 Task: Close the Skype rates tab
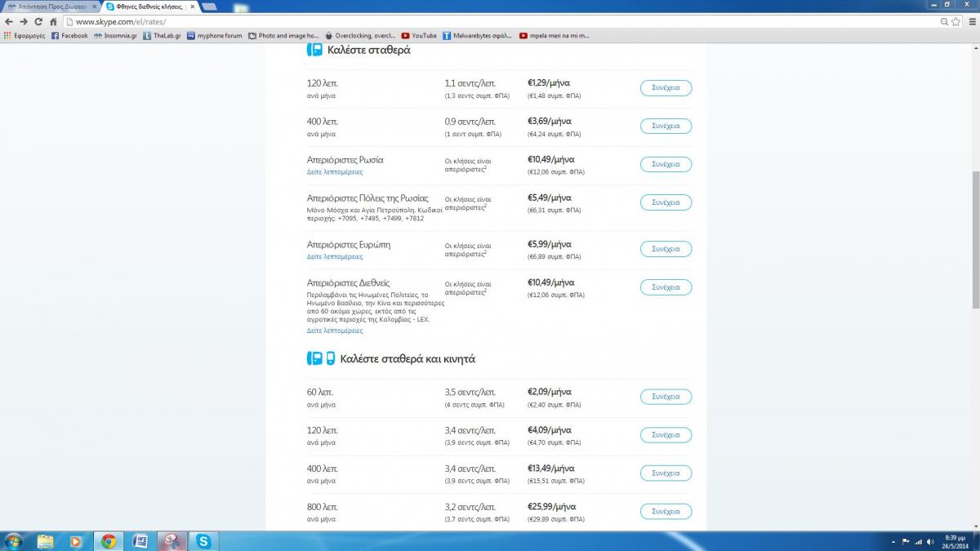[x=193, y=7]
